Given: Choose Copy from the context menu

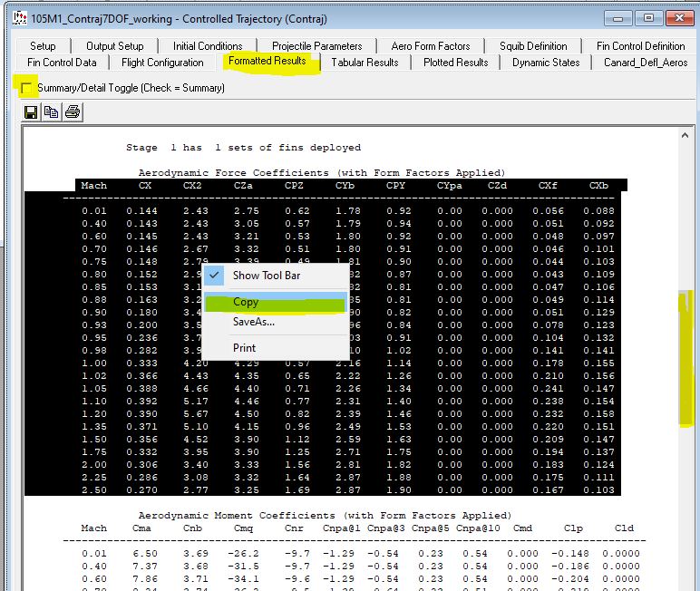Looking at the screenshot, I should tap(245, 302).
